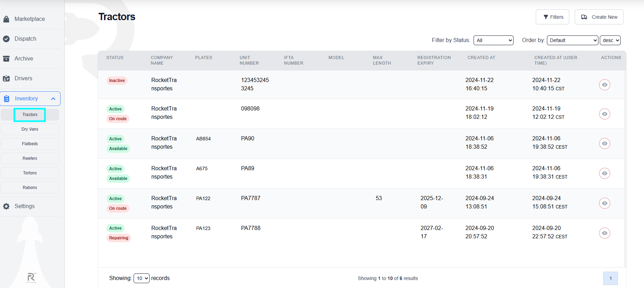The height and width of the screenshot is (288, 644).
Task: Click plate number PA123
Action: [x=203, y=228]
